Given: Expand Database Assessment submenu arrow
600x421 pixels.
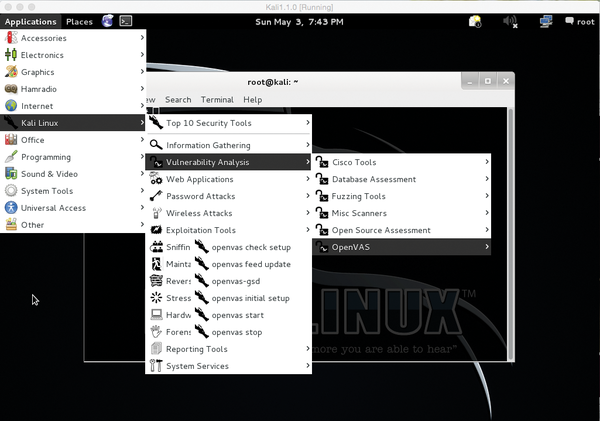Looking at the screenshot, I should [x=487, y=179].
